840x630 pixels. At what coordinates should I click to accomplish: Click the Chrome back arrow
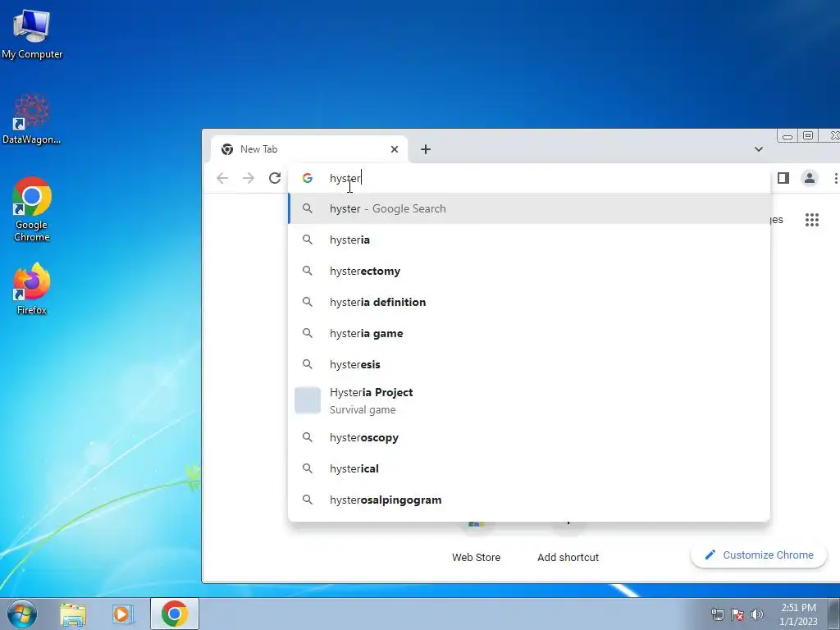coord(222,178)
